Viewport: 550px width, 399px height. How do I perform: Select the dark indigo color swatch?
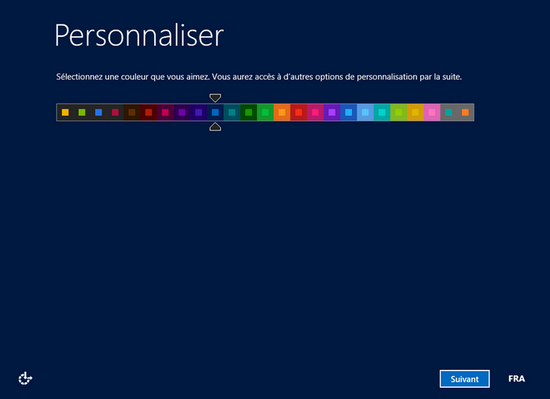click(x=199, y=112)
